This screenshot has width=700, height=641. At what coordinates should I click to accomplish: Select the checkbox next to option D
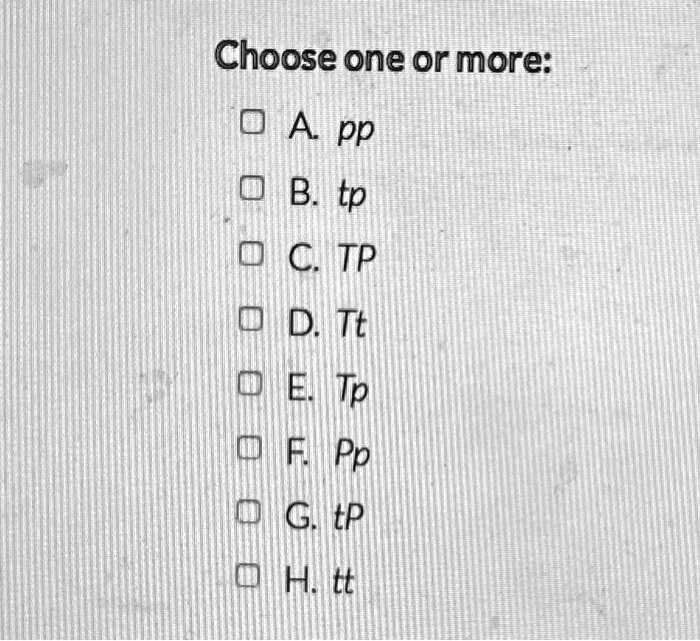coord(250,319)
